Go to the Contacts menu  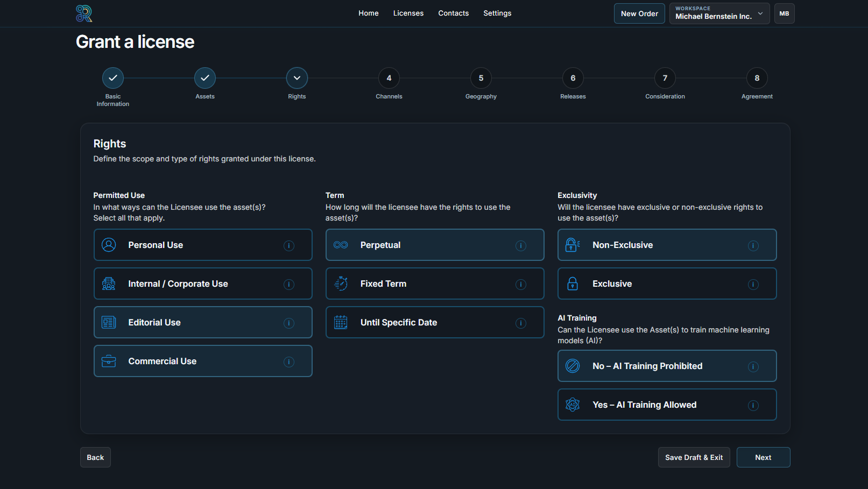click(453, 13)
